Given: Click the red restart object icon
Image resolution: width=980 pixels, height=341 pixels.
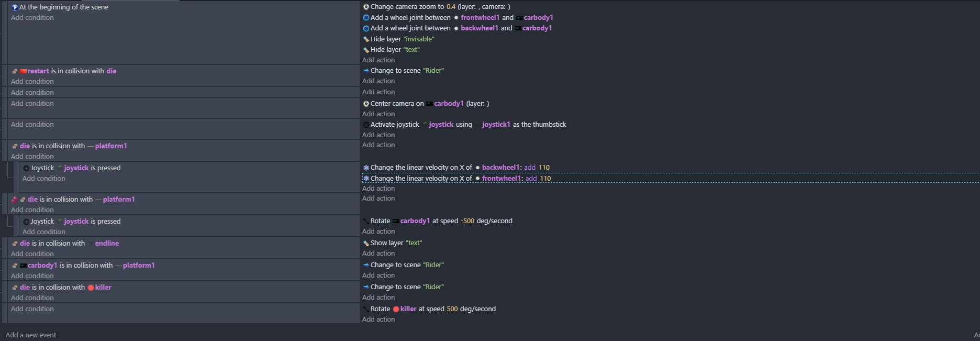Looking at the screenshot, I should [23, 71].
